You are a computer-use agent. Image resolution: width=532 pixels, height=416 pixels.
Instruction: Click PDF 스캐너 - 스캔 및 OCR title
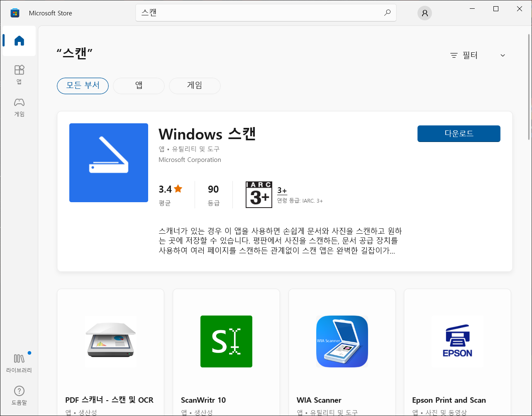tap(109, 400)
